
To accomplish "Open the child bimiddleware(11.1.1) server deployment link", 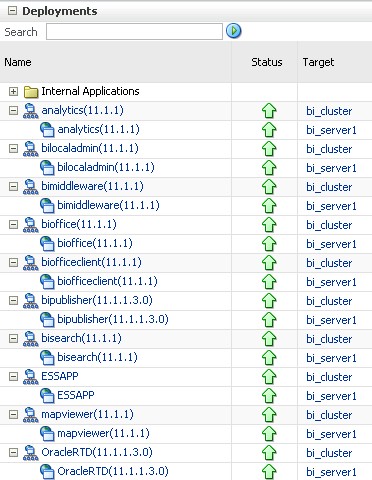I will pyautogui.click(x=108, y=205).
